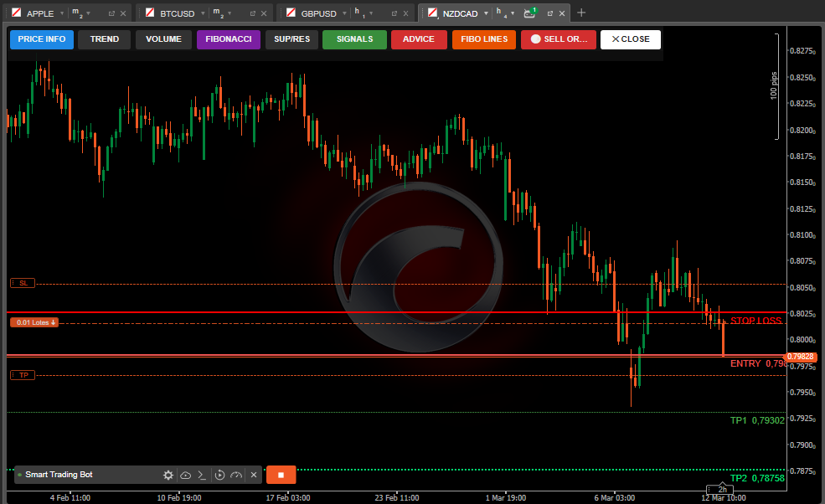Switch to the GBPUSD chart tab
Image resolution: width=825 pixels, height=504 pixels.
point(318,13)
